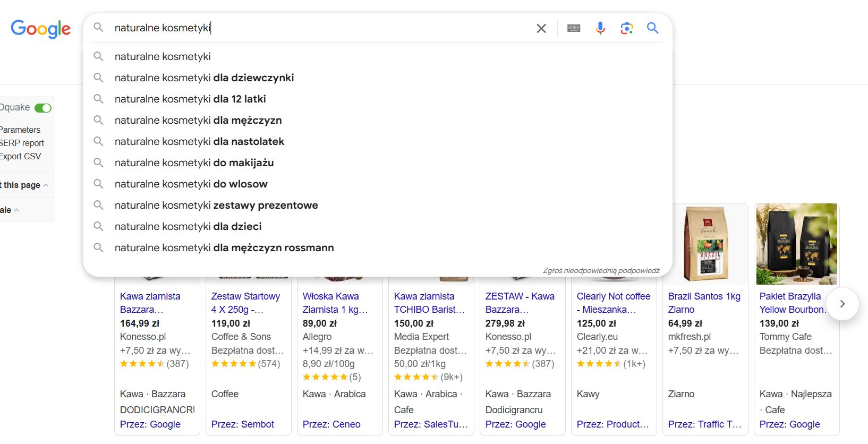Open 'Kawa ziarnista TCHIBO Barist…' listing
This screenshot has height=444, width=868.
429,303
